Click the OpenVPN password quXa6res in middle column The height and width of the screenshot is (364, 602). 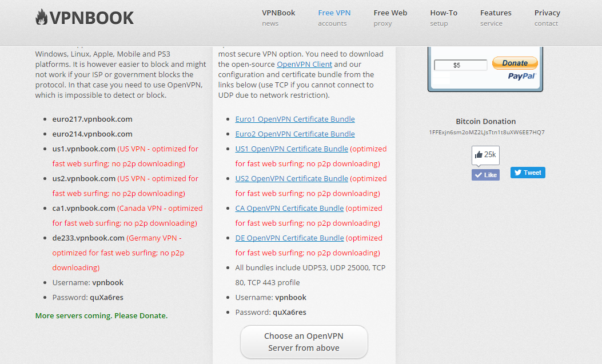tap(289, 312)
